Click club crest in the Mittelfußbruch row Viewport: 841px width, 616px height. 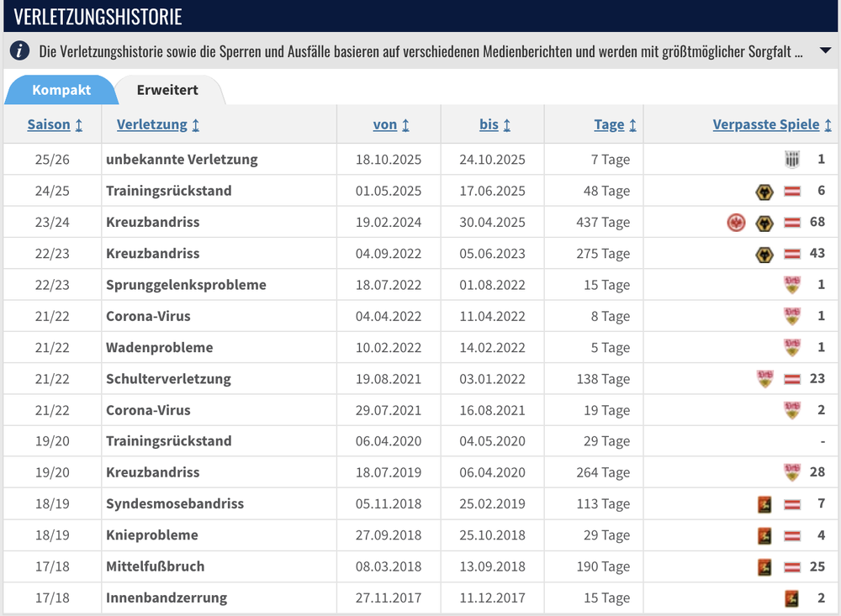coord(764,567)
